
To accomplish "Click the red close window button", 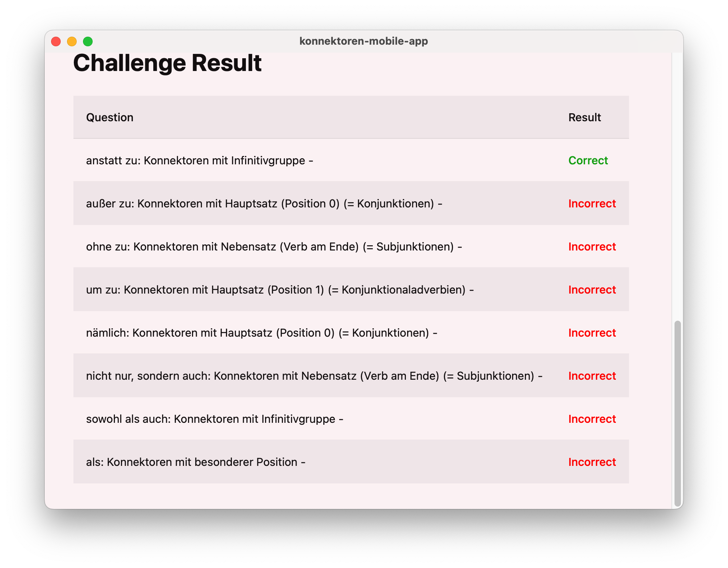I will [x=56, y=41].
